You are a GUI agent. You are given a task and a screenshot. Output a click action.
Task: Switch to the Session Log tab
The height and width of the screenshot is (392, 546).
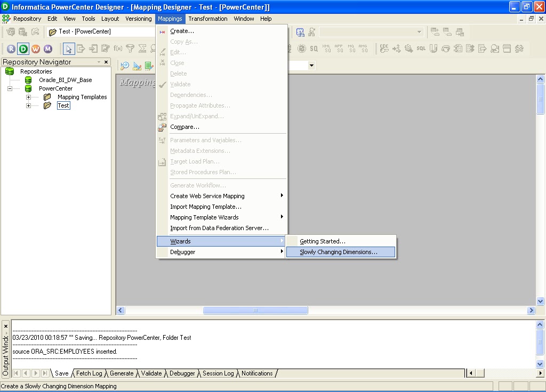[x=218, y=373]
